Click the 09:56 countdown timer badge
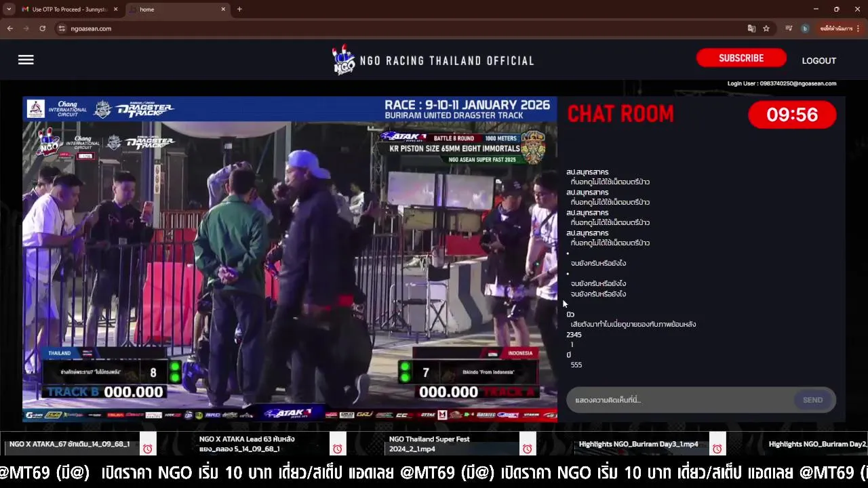868x488 pixels. point(792,115)
